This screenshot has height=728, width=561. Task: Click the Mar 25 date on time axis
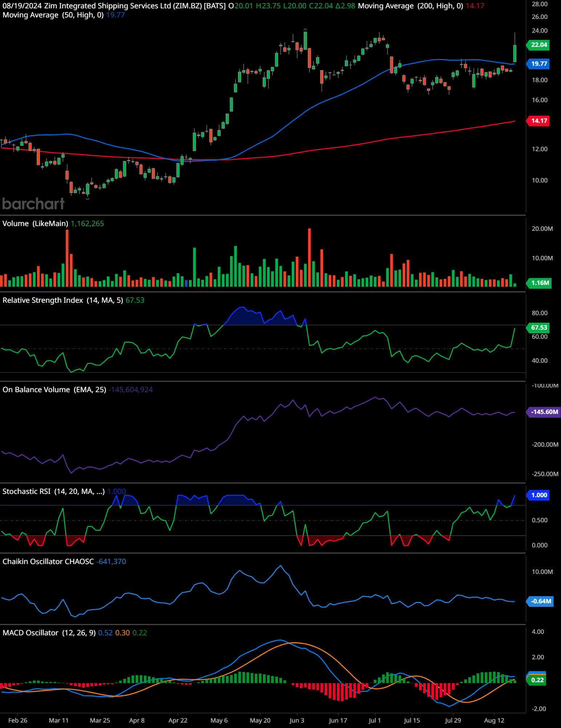pos(100,720)
